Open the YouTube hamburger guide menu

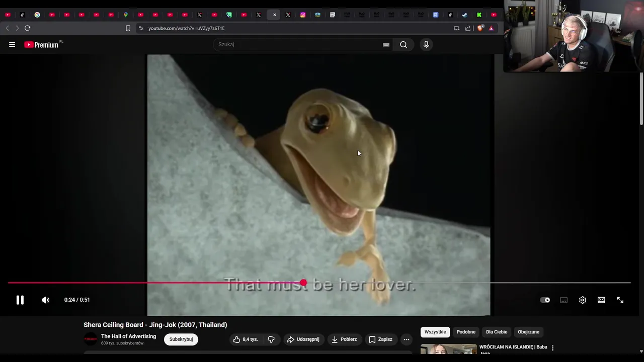(12, 45)
